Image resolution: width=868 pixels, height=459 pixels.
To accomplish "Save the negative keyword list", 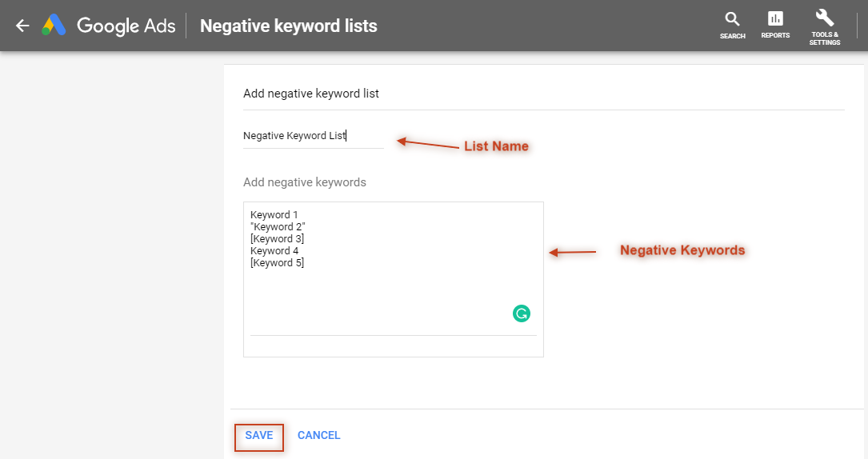I will point(259,435).
